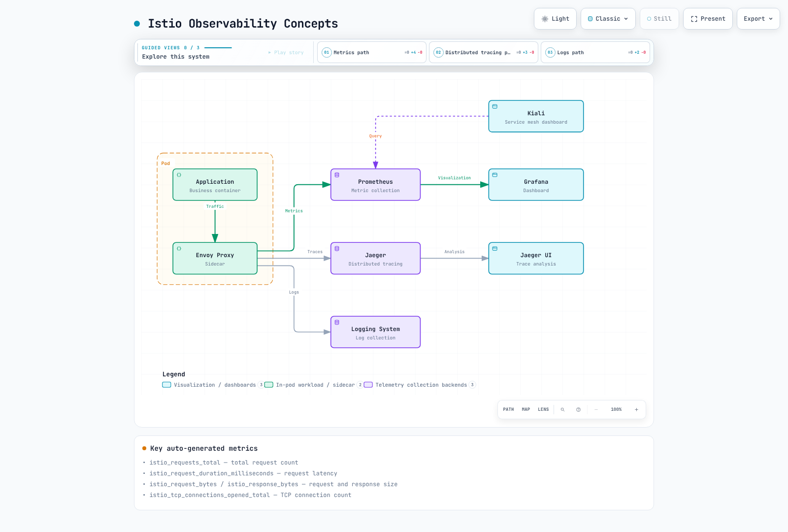This screenshot has width=788, height=532.
Task: Open the Export dropdown menu
Action: tap(758, 19)
